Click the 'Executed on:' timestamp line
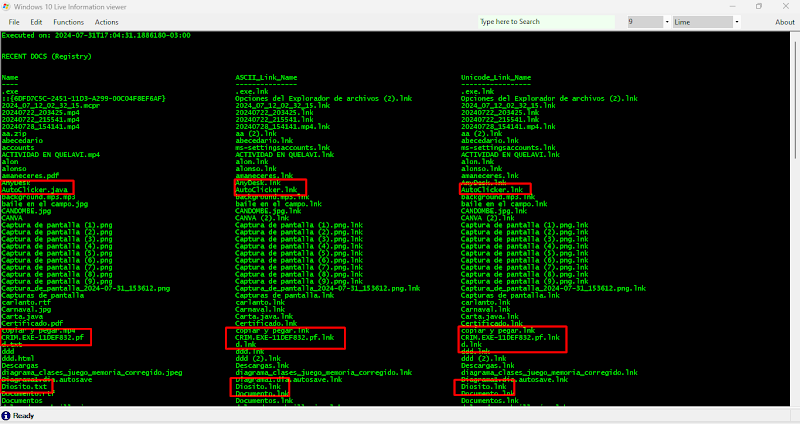The image size is (800, 424). pyautogui.click(x=96, y=35)
